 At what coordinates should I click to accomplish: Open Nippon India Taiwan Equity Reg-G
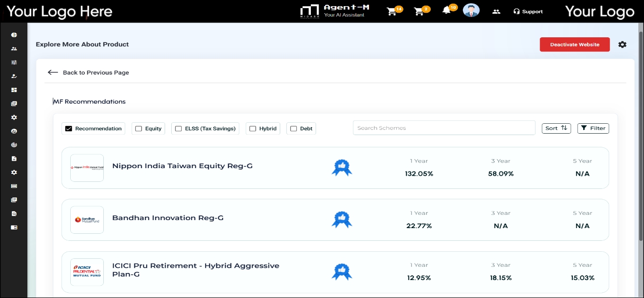coord(182,166)
